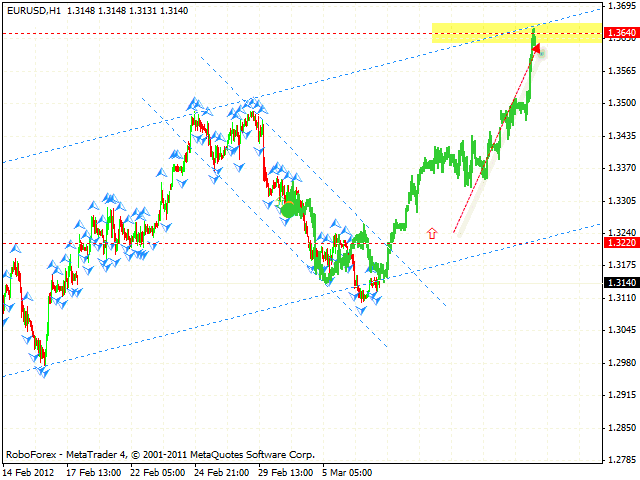640x480 pixels.
Task: Click the green circle at forecast start
Action: tap(291, 209)
